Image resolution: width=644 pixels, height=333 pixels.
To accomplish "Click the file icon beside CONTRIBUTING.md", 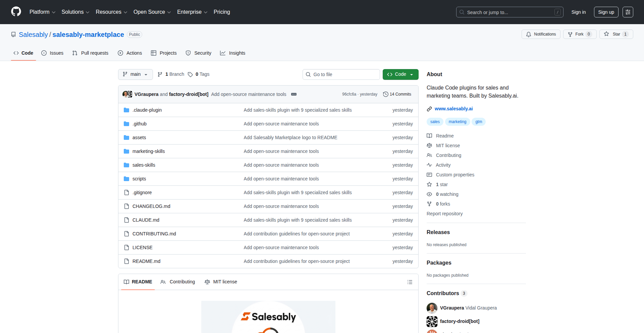I will tap(126, 234).
